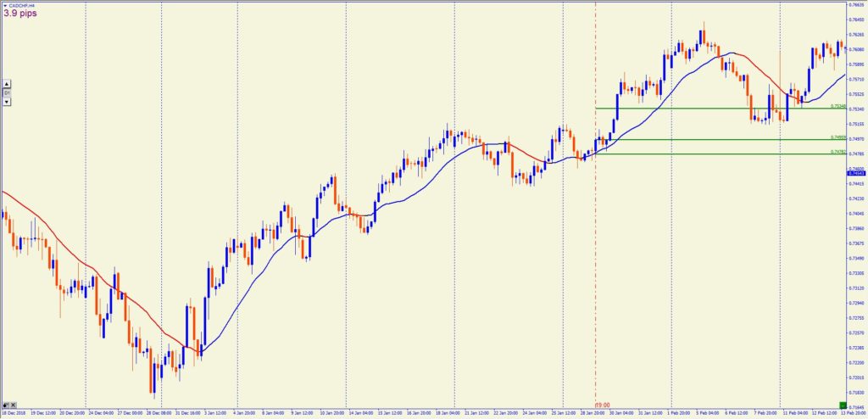Click the timeframe up arrow above D1
The image size is (868, 419).
(7, 84)
